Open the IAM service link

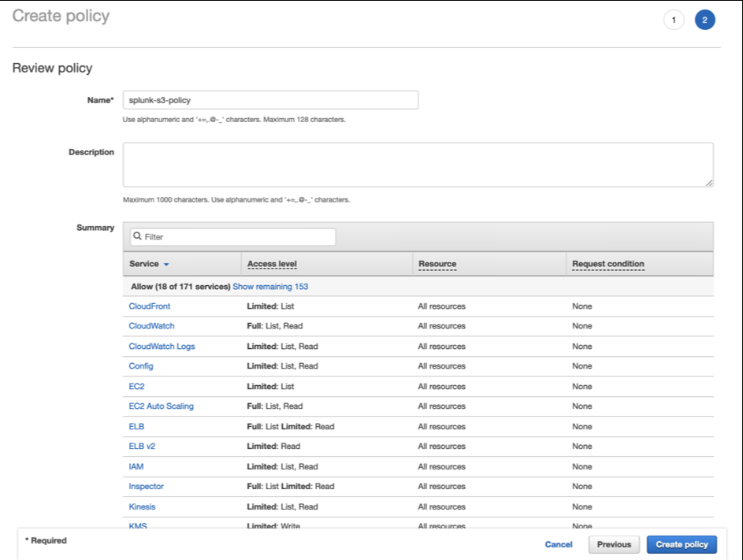coord(136,466)
